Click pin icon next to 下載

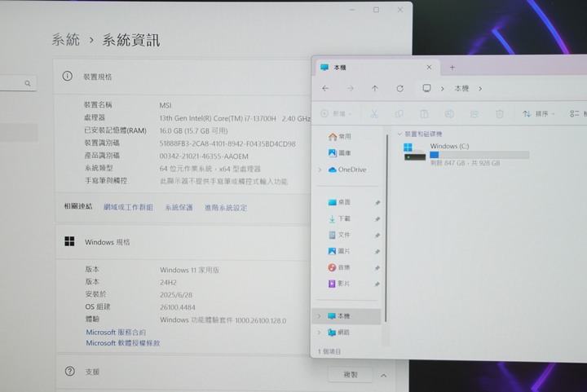377,219
